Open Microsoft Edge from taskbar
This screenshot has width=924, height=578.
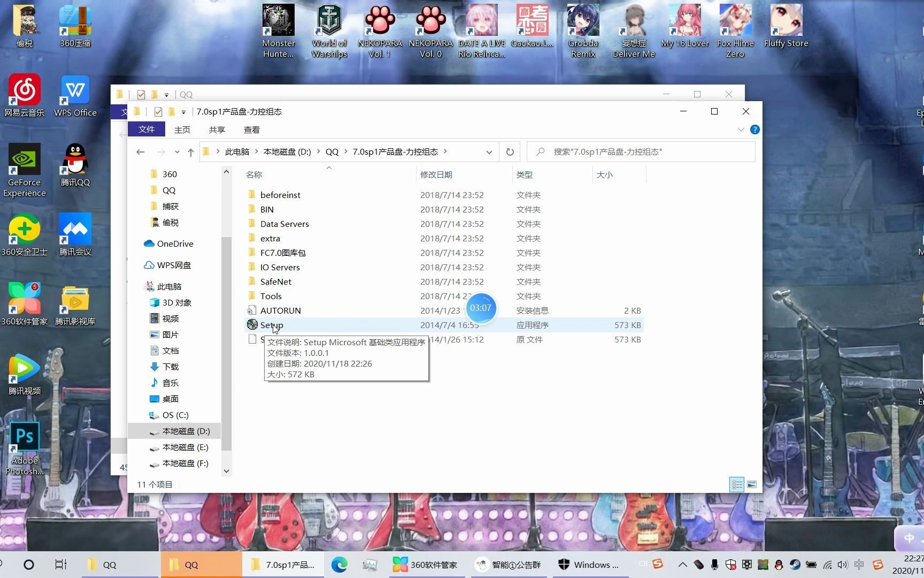[x=339, y=565]
